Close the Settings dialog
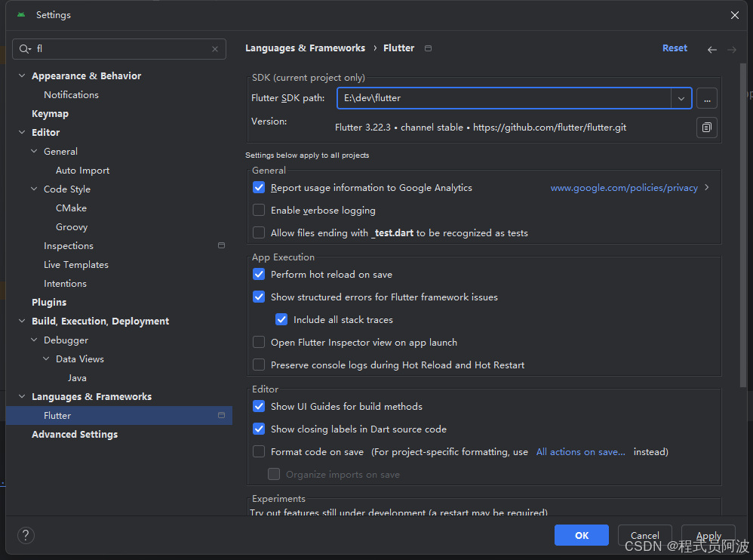This screenshot has width=753, height=560. (734, 15)
